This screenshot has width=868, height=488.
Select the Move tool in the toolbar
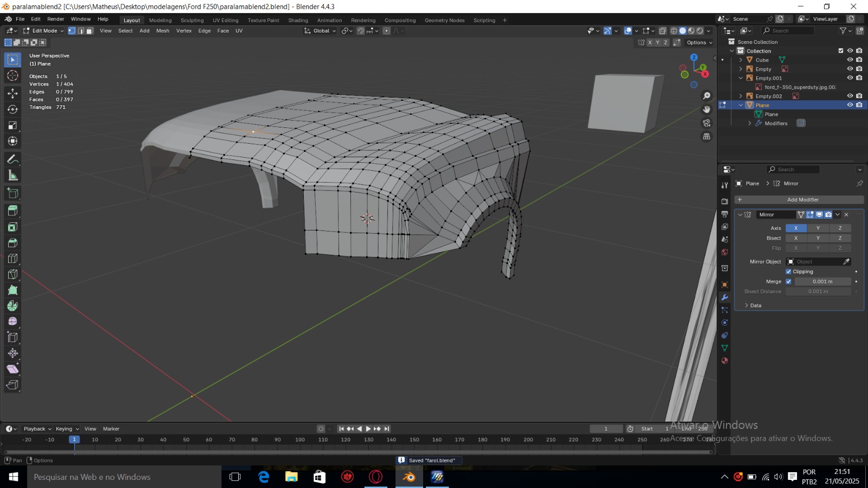click(x=12, y=93)
